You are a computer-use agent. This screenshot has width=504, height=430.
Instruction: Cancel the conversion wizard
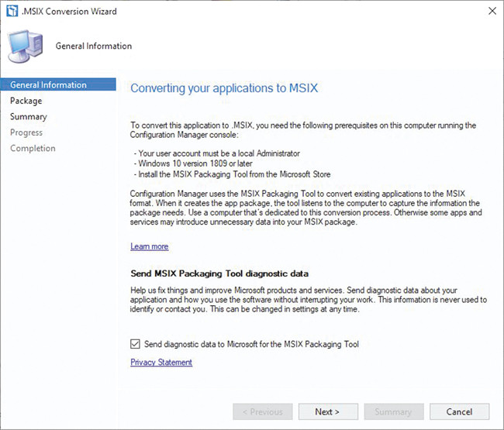coord(459,411)
